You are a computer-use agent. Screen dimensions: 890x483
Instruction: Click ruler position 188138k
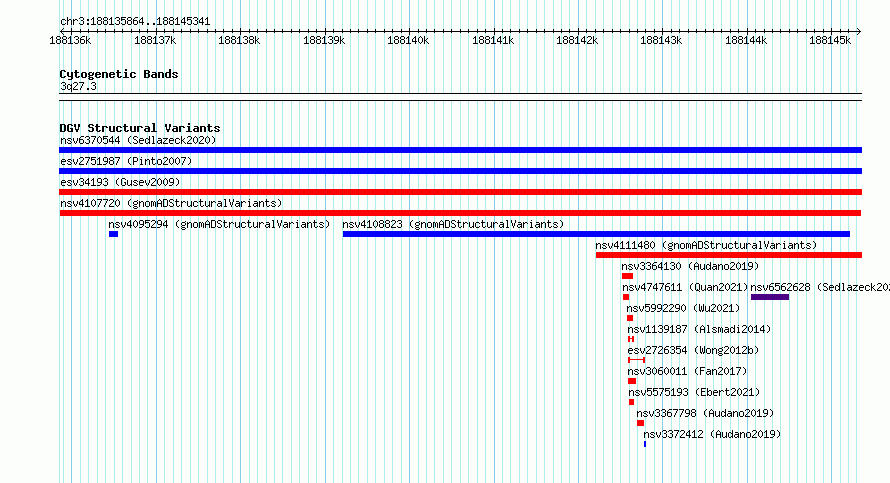(x=239, y=40)
